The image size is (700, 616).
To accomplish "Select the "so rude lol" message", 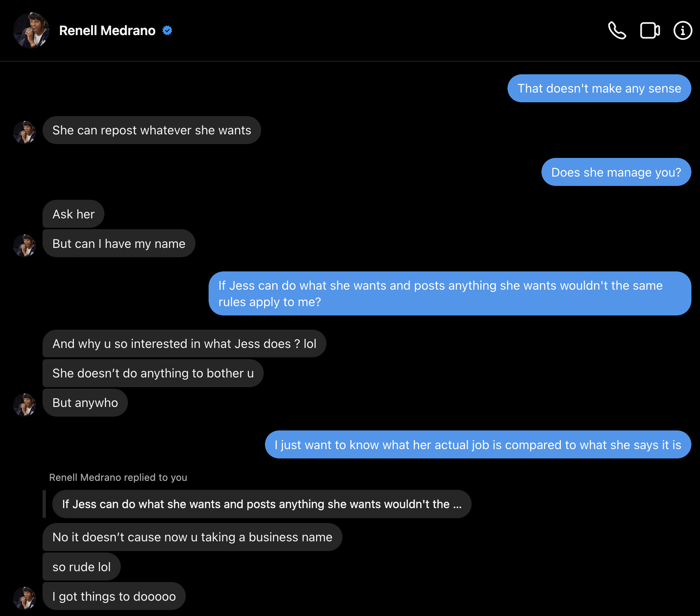I will coord(82,567).
